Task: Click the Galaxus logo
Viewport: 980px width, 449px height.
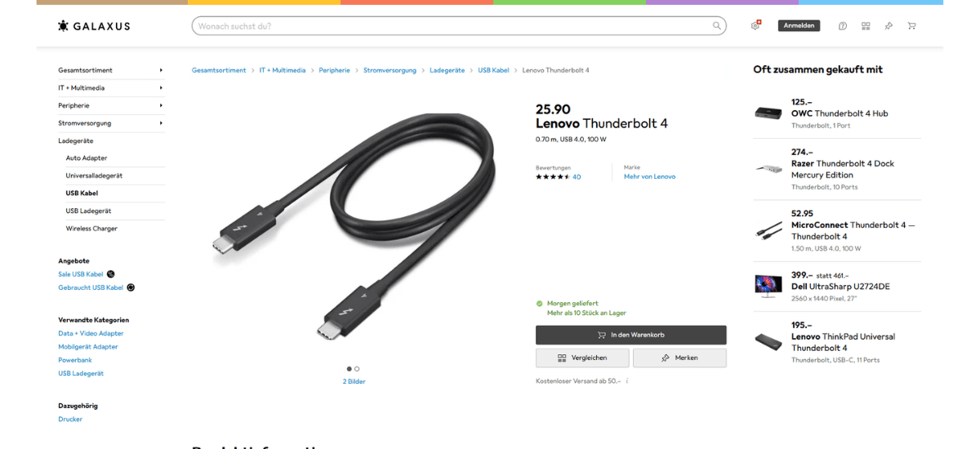Action: (x=94, y=26)
